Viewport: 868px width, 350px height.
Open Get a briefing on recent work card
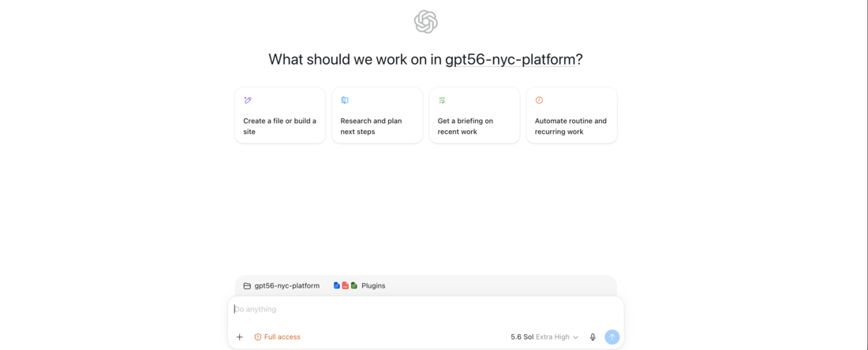coord(474,115)
